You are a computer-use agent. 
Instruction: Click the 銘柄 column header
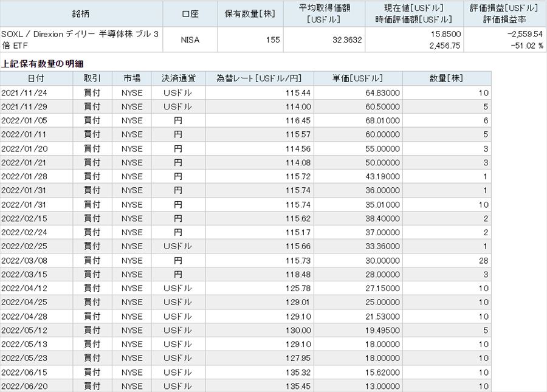pyautogui.click(x=81, y=13)
